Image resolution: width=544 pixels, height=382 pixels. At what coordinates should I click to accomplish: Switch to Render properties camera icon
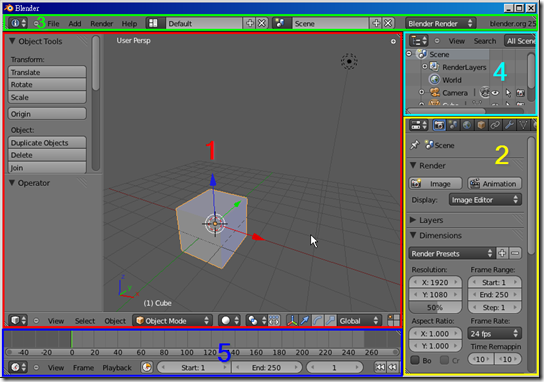pyautogui.click(x=439, y=125)
